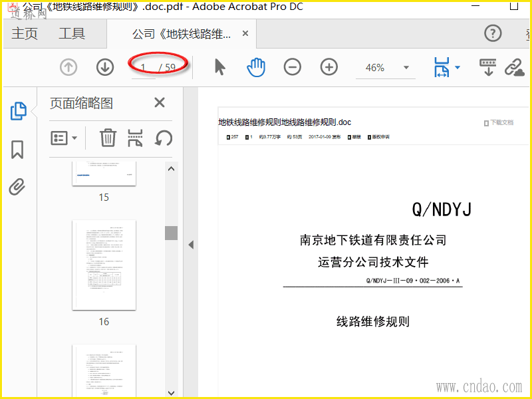Select the thumbnail below page 16
This screenshot has width=532, height=399.
pyautogui.click(x=104, y=371)
